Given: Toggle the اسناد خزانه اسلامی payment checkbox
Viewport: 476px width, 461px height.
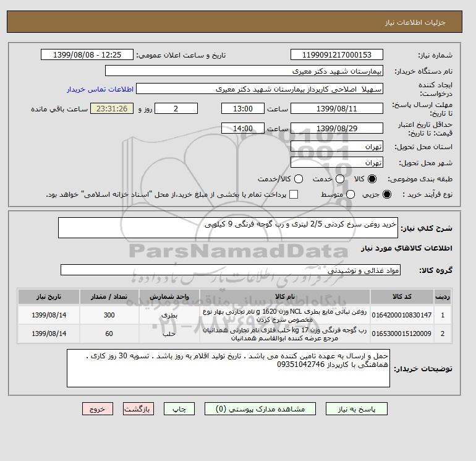Looking at the screenshot, I should coord(294,194).
